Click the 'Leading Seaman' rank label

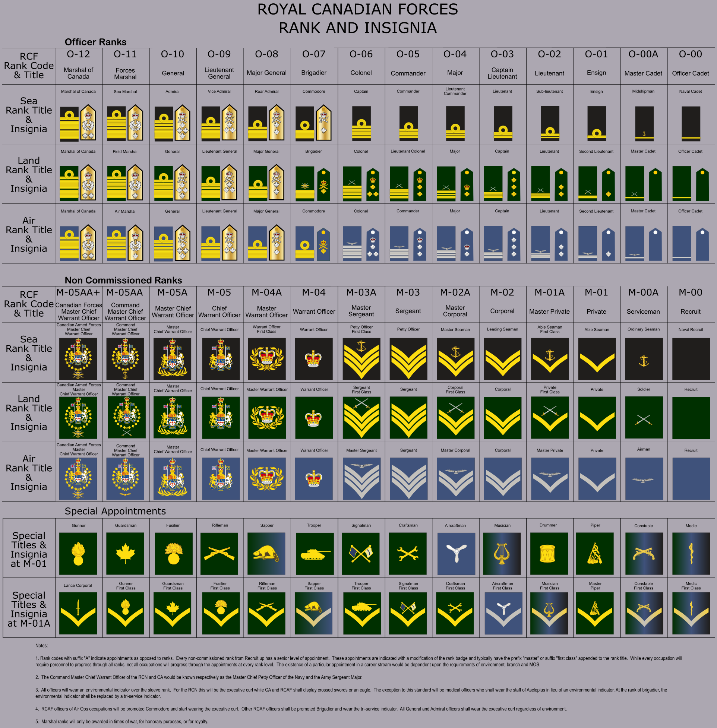click(x=502, y=329)
